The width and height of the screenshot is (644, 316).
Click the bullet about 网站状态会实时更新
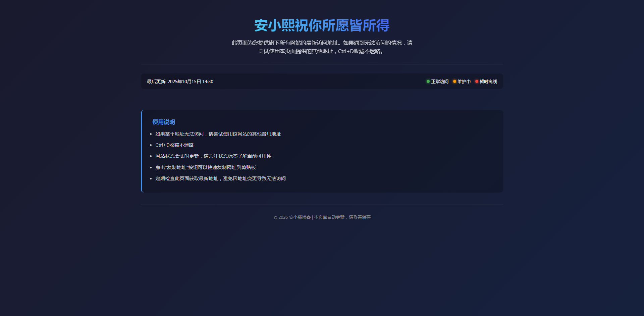(x=213, y=156)
